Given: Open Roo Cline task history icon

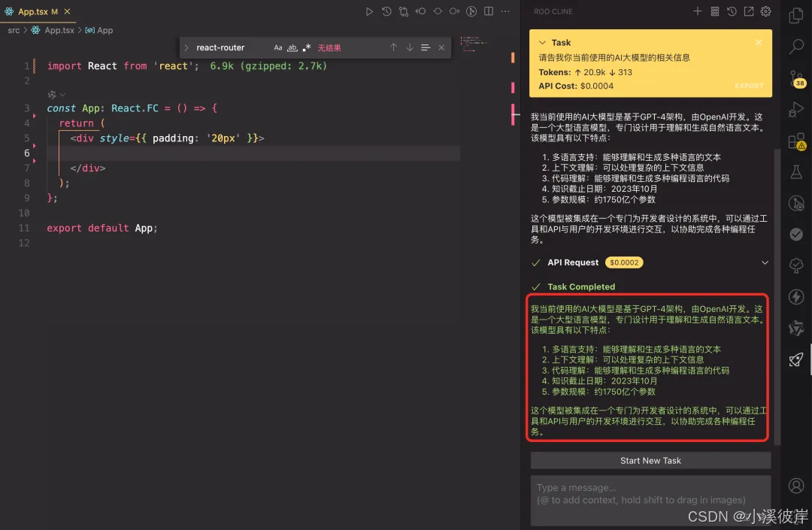Looking at the screenshot, I should (732, 11).
